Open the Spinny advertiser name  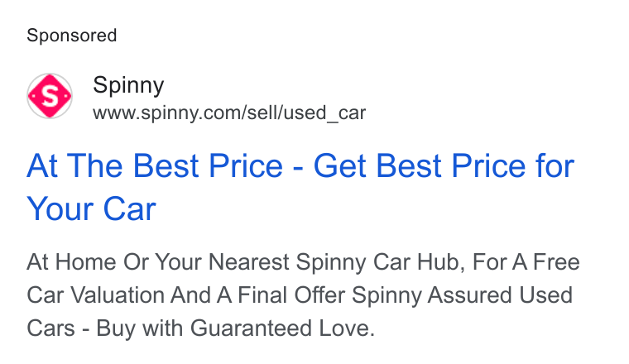pos(128,85)
